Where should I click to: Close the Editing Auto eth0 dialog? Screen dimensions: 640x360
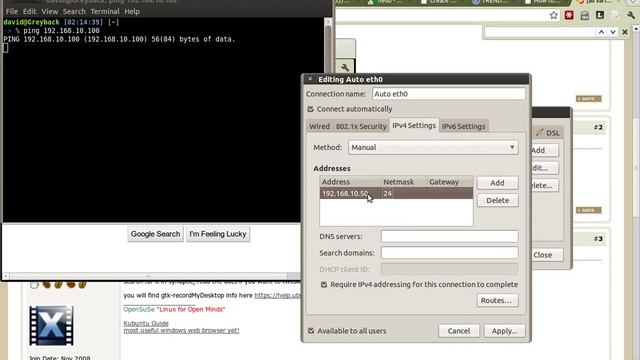(310, 79)
